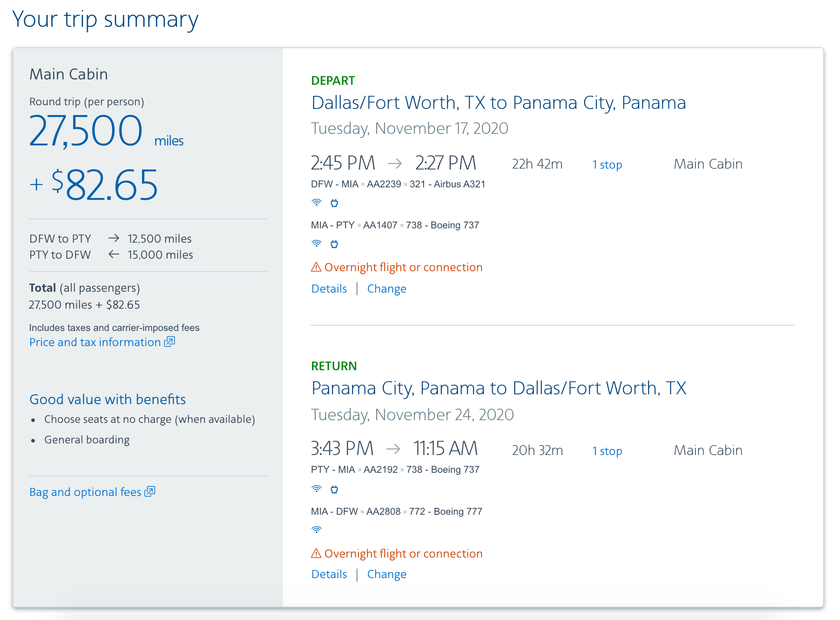Viewport: 840px width, 620px height.
Task: Click external link icon beside Bag and optional fees
Action: [150, 492]
